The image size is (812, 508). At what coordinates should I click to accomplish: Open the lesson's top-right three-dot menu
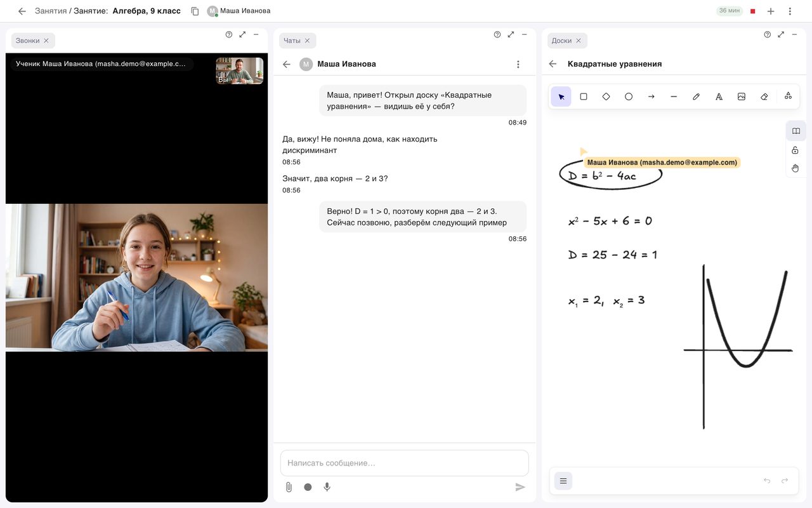[x=790, y=11]
